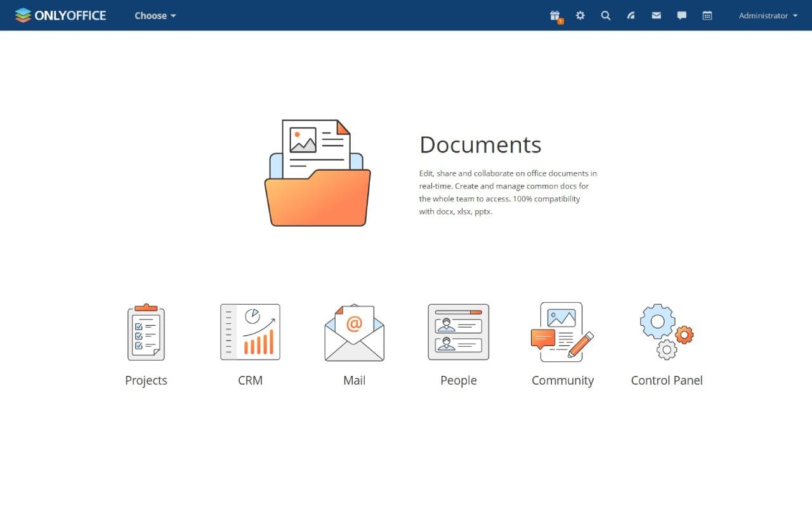Open Talk using the chat bubble icon
This screenshot has height=508, width=812.
point(681,15)
